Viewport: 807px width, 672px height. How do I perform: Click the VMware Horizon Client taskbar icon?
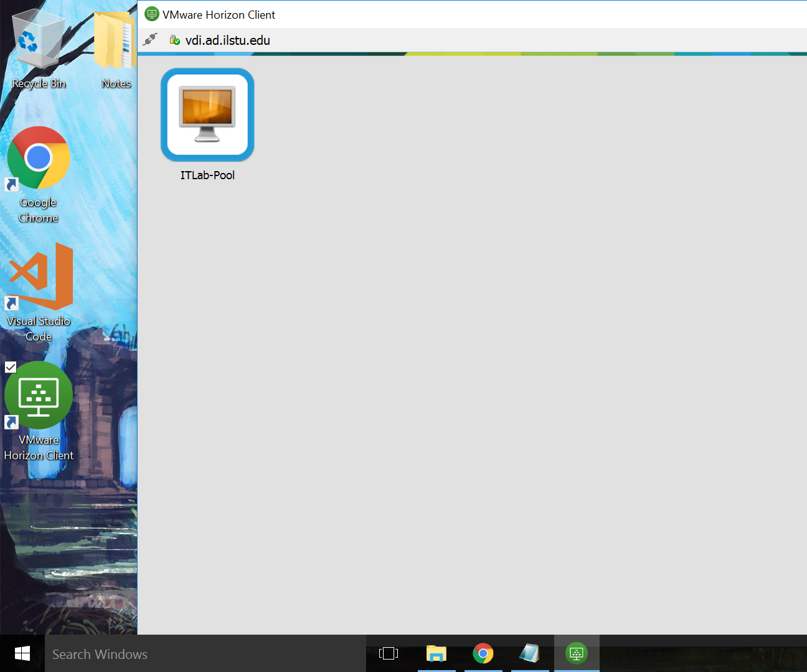[577, 653]
